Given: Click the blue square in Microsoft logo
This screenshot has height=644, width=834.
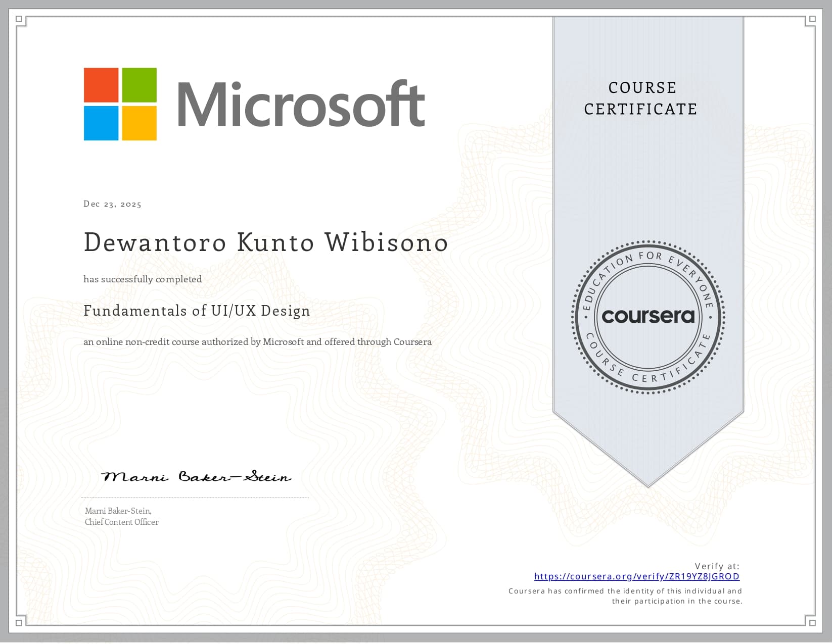Looking at the screenshot, I should pyautogui.click(x=101, y=123).
